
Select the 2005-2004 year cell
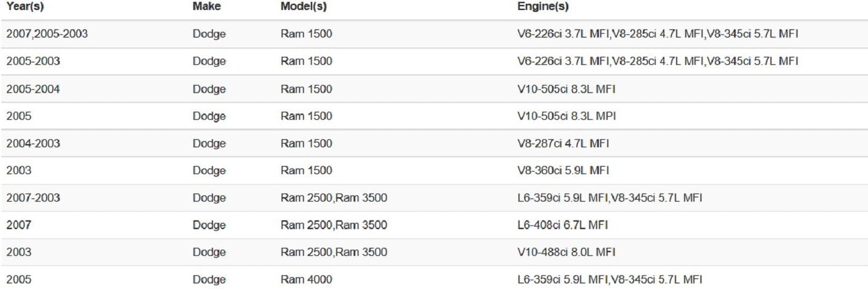pos(33,89)
